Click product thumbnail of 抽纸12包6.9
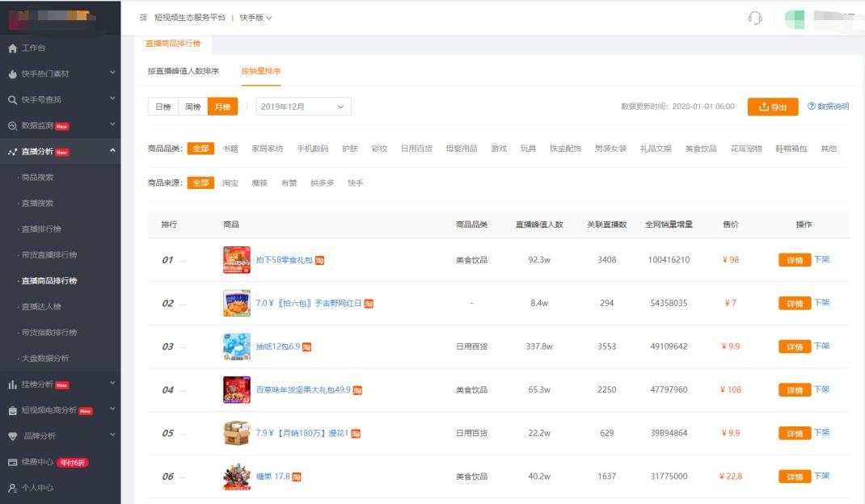 pos(237,346)
